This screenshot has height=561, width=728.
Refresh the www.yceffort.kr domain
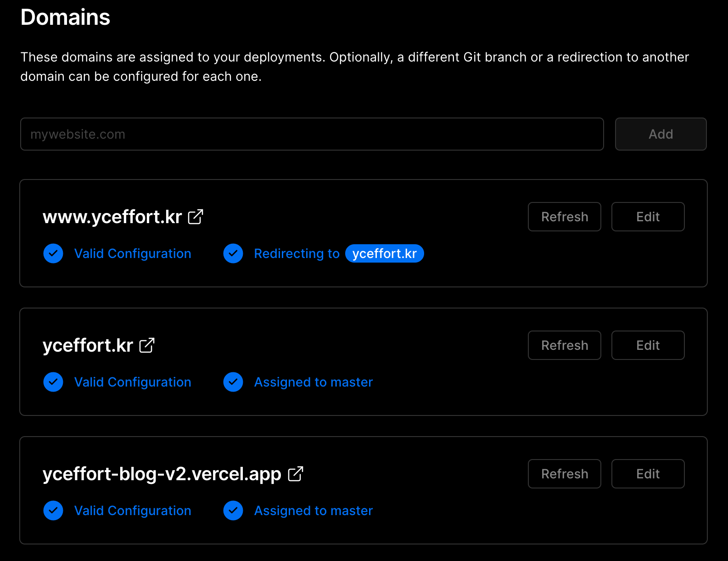(x=564, y=217)
